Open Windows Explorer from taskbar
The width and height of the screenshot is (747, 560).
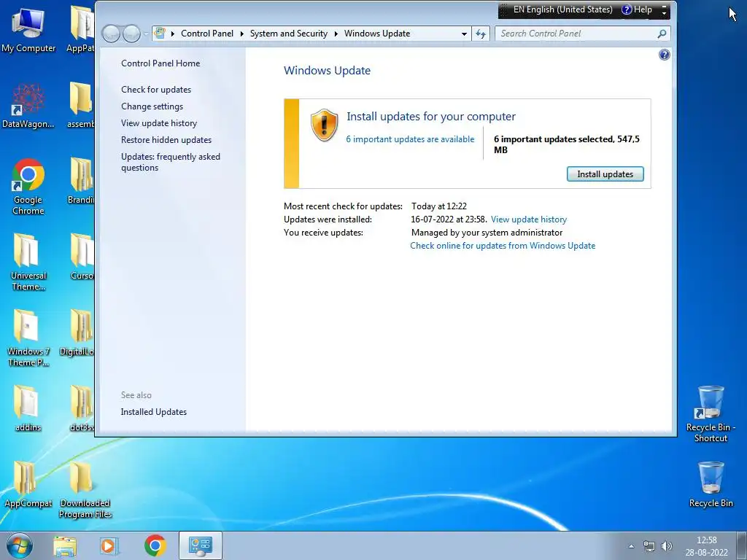[65, 546]
